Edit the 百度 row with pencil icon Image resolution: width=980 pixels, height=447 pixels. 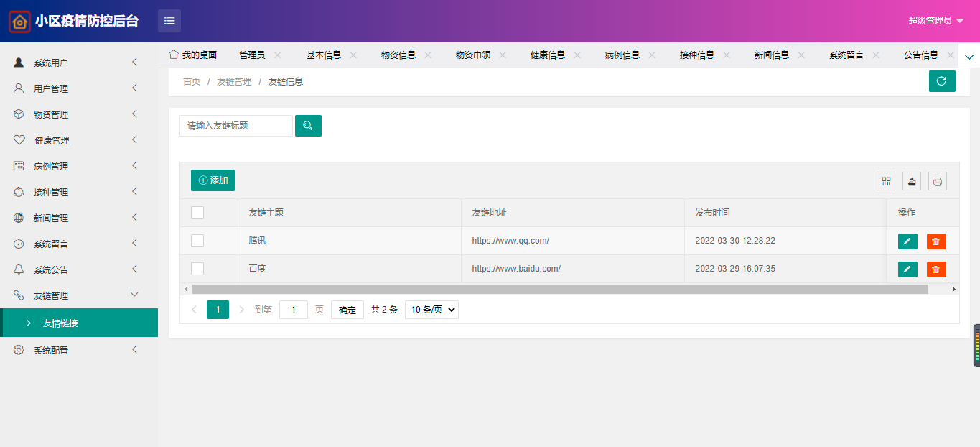pyautogui.click(x=907, y=269)
